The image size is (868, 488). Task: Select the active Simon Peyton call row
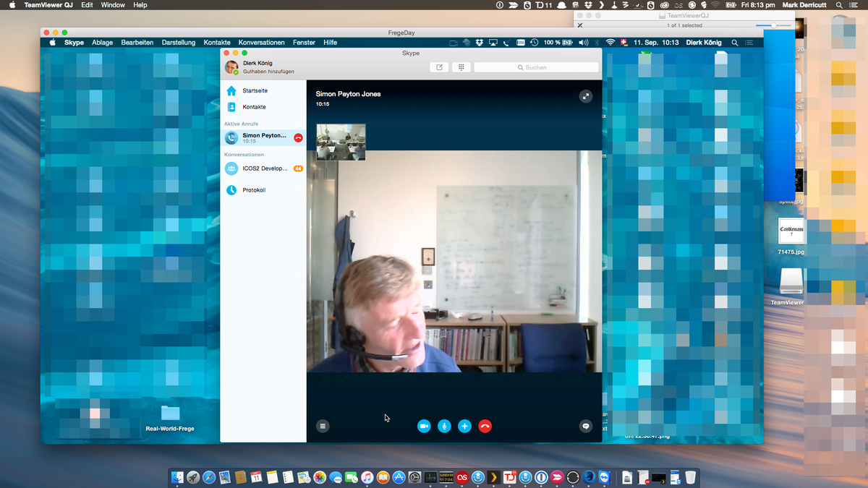(x=263, y=137)
